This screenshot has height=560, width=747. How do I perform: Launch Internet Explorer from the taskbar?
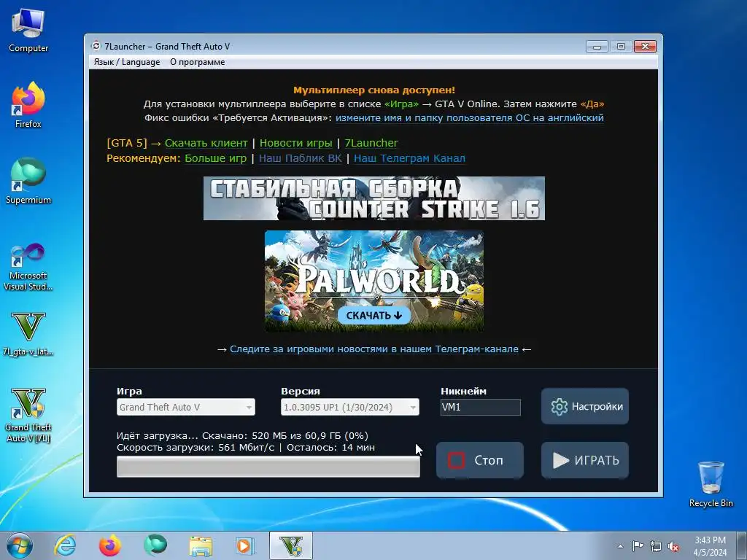(65, 545)
